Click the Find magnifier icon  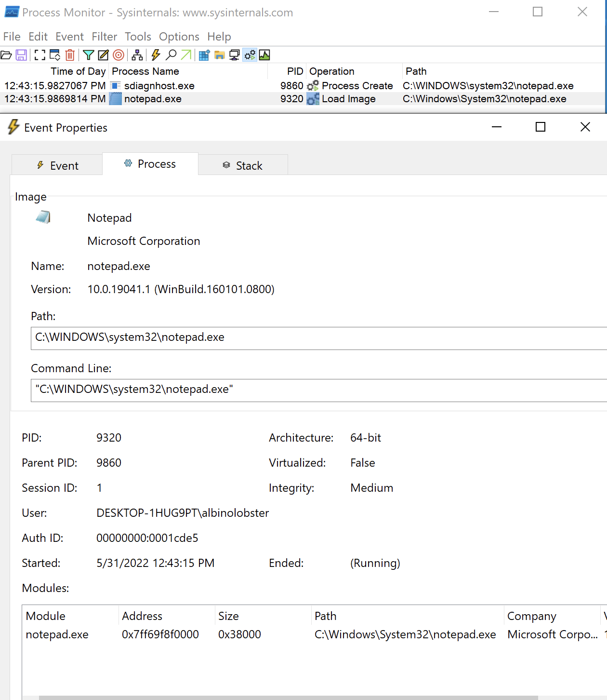(171, 55)
